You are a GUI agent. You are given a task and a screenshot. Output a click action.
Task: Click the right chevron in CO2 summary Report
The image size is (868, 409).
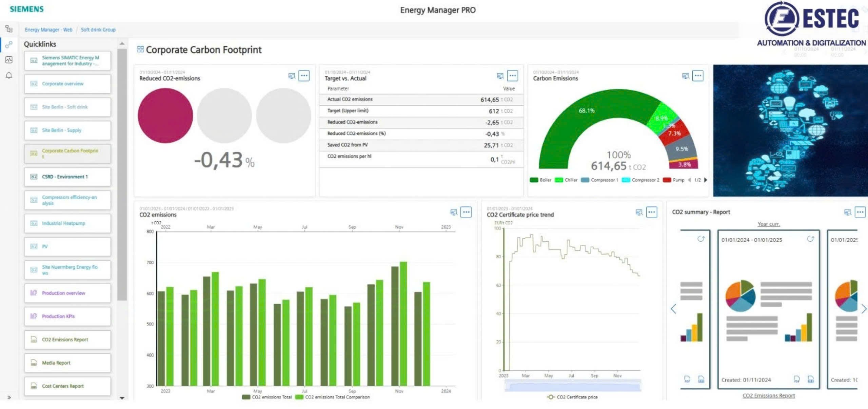864,309
